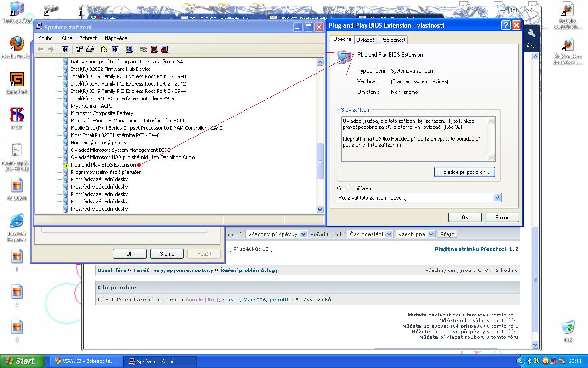
Task: Open the Koš recycle bin icon
Action: point(568,328)
